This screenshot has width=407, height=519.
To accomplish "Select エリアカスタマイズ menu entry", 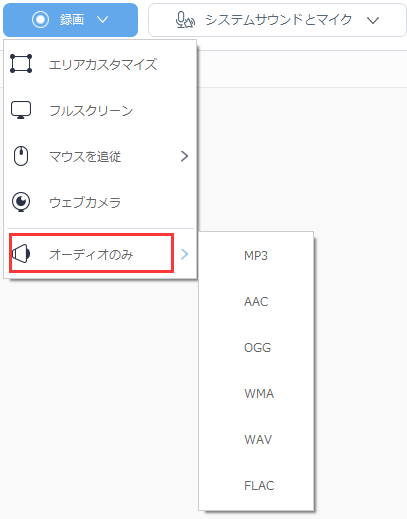I will pos(100,64).
